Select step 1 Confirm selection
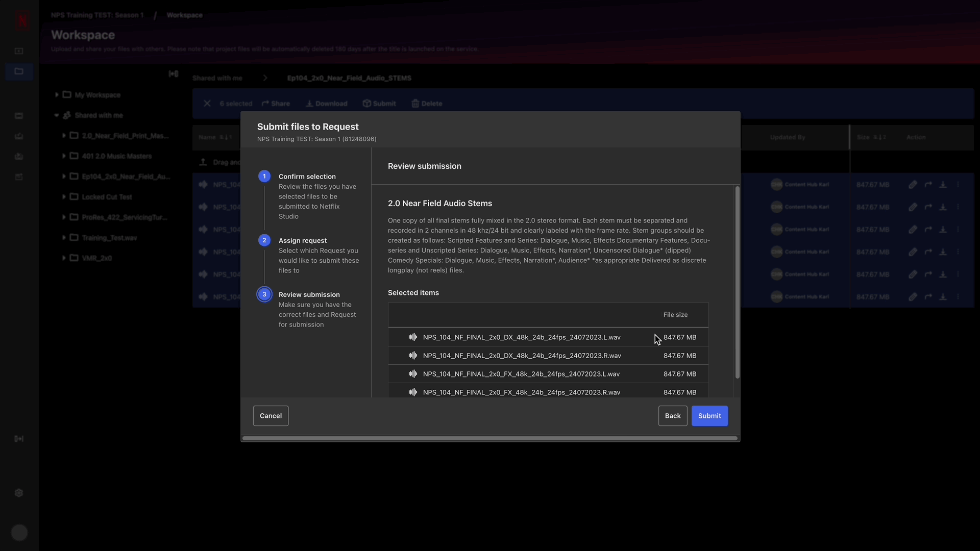This screenshot has width=980, height=551. coord(264,176)
